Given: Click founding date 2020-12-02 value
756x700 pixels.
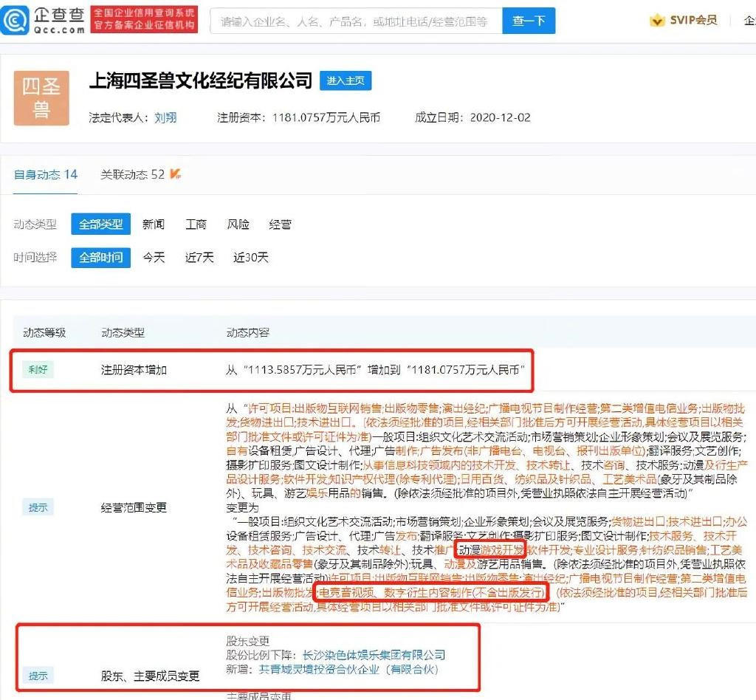Looking at the screenshot, I should click(500, 117).
